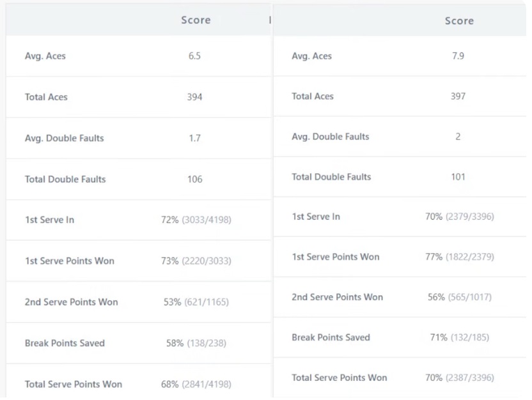Select 72% (3033/4198) 1st Serve In
This screenshot has width=532, height=400.
(196, 220)
